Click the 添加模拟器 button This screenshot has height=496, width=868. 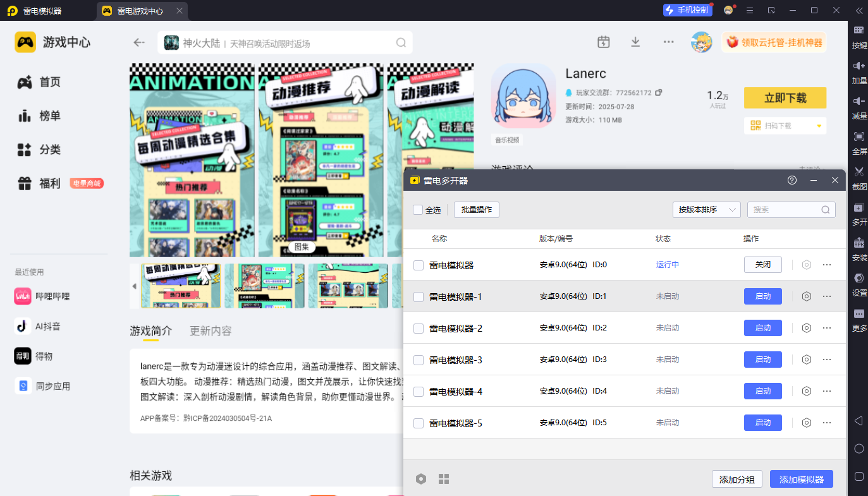[x=801, y=479]
